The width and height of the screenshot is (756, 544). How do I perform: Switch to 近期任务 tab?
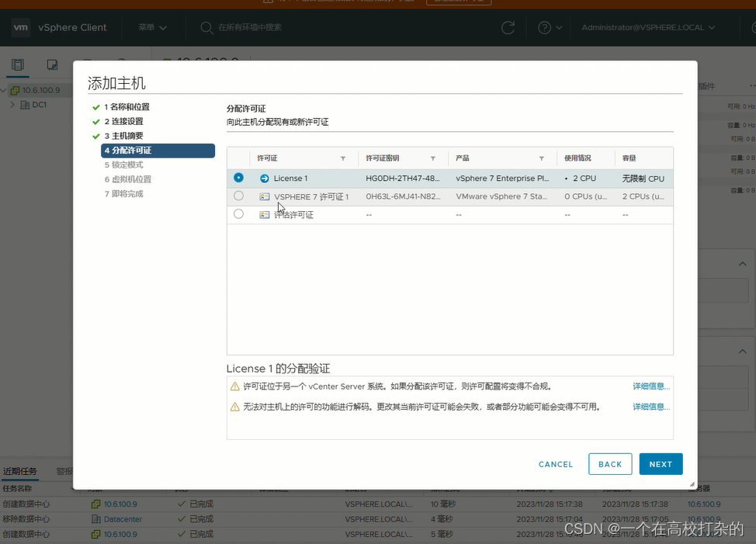(19, 471)
